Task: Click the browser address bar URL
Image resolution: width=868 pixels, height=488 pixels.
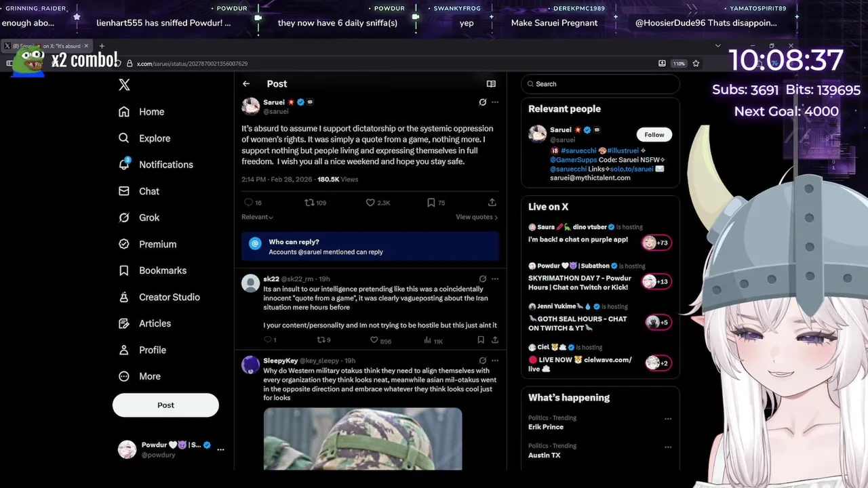Action: tap(192, 64)
